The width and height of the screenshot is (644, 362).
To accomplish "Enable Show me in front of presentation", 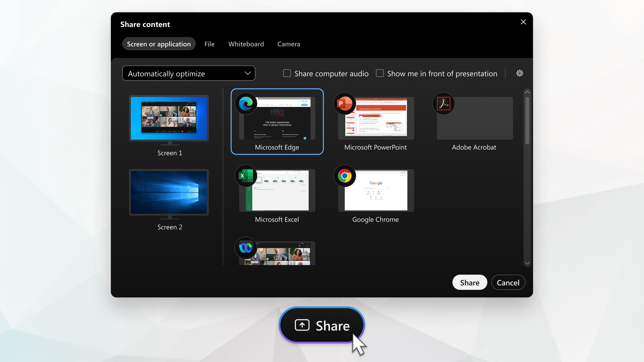I will pyautogui.click(x=379, y=73).
